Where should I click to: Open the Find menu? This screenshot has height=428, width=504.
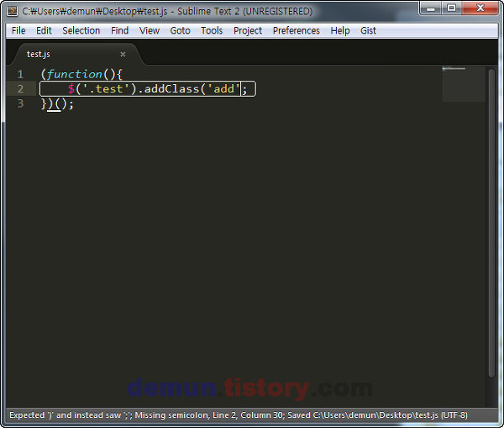coord(119,30)
